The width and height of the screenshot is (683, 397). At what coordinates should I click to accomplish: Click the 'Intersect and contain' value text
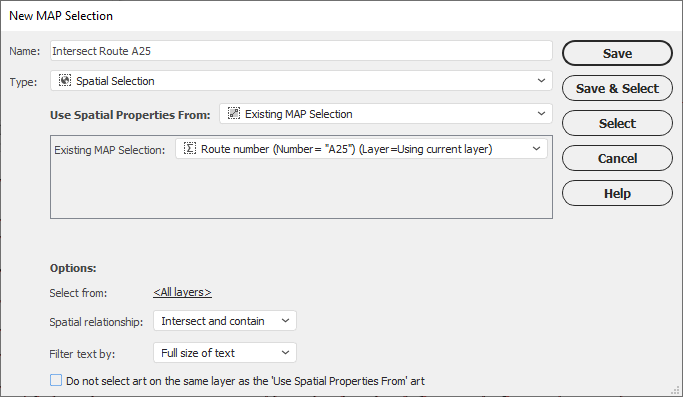213,321
